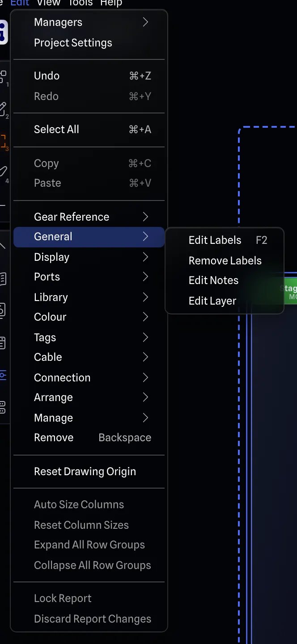Expand the Tags submenu chevron
The image size is (297, 644).
click(145, 337)
